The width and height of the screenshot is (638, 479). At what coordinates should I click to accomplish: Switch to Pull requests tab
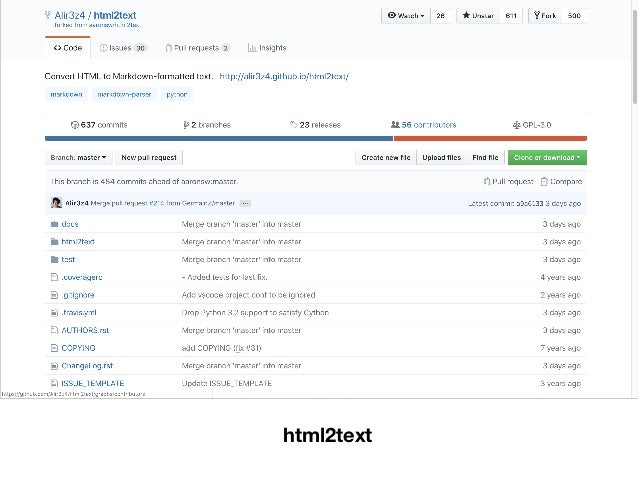(197, 48)
